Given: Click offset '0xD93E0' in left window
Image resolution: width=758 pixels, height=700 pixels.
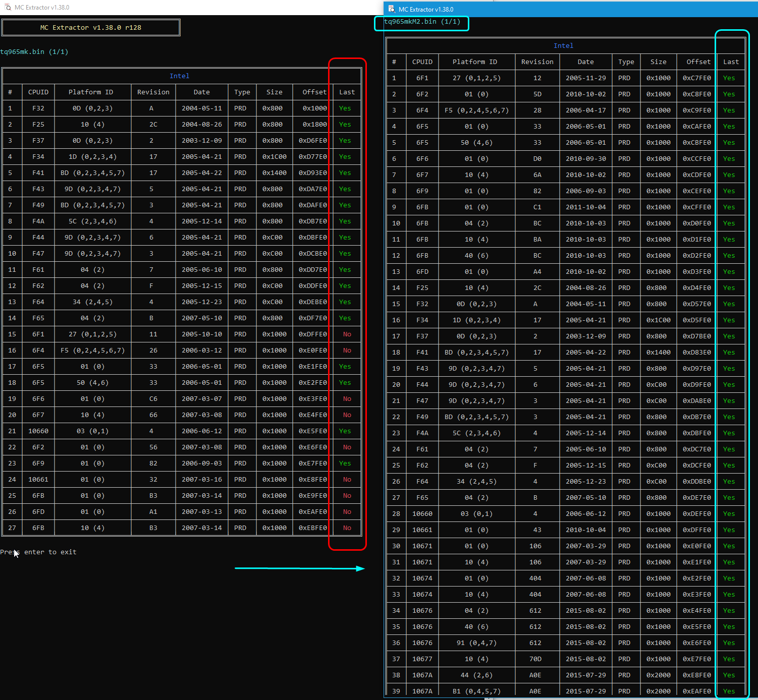Looking at the screenshot, I should [313, 173].
